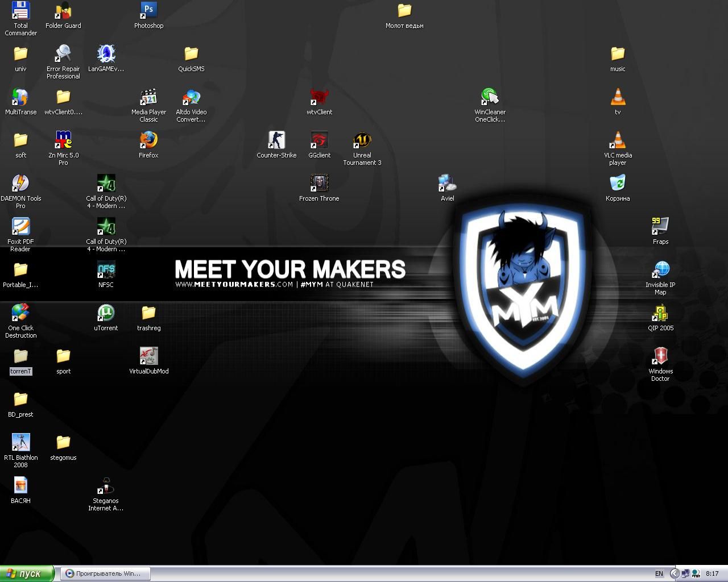Click the VLC media player icon
728x582 pixels.
click(618, 140)
